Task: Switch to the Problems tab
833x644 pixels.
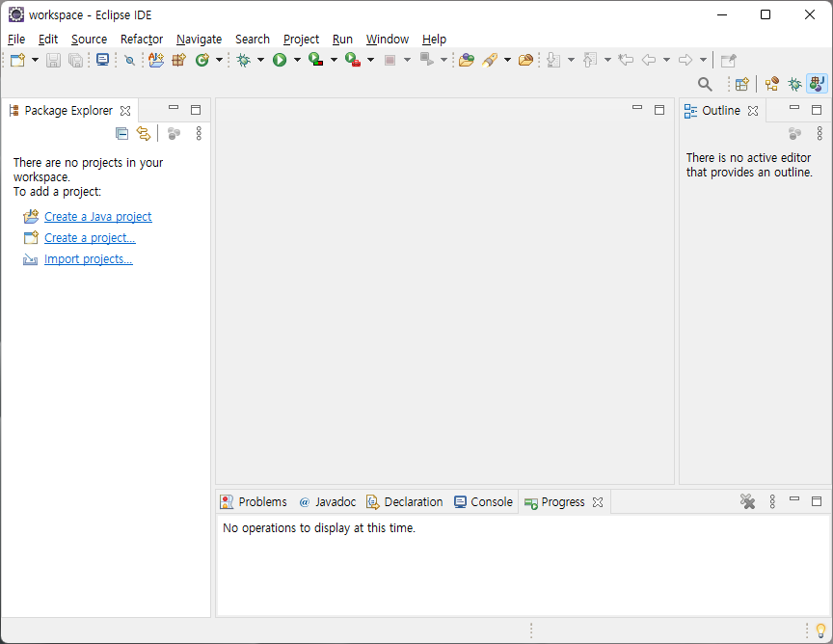Action: (x=254, y=502)
